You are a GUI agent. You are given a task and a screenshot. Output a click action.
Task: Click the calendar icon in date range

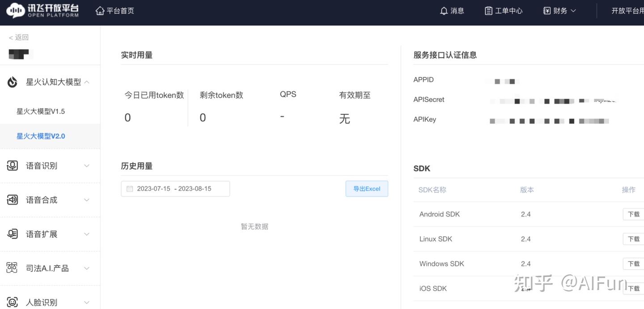130,189
